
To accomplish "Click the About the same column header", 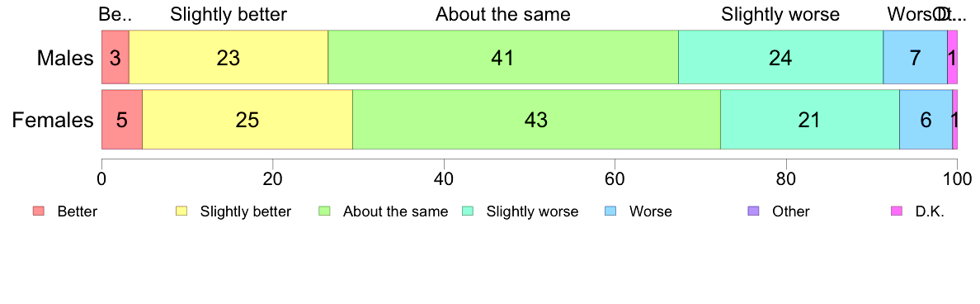I will pyautogui.click(x=503, y=14).
